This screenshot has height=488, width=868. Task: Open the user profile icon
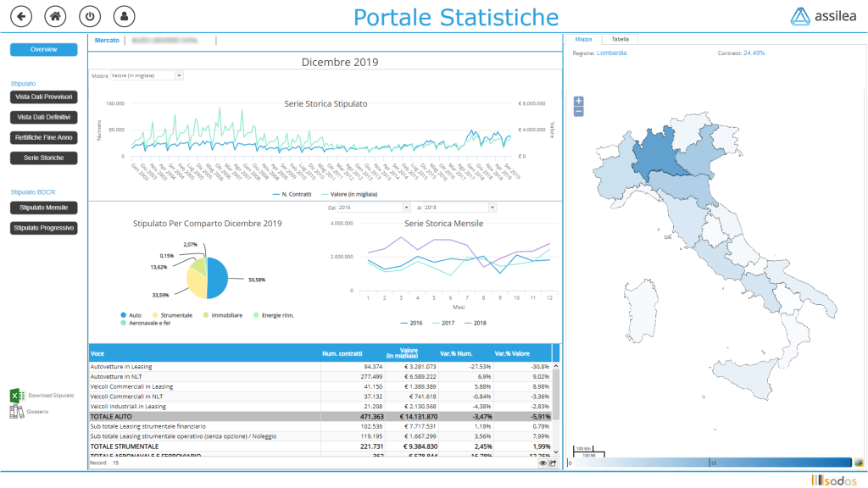(124, 16)
